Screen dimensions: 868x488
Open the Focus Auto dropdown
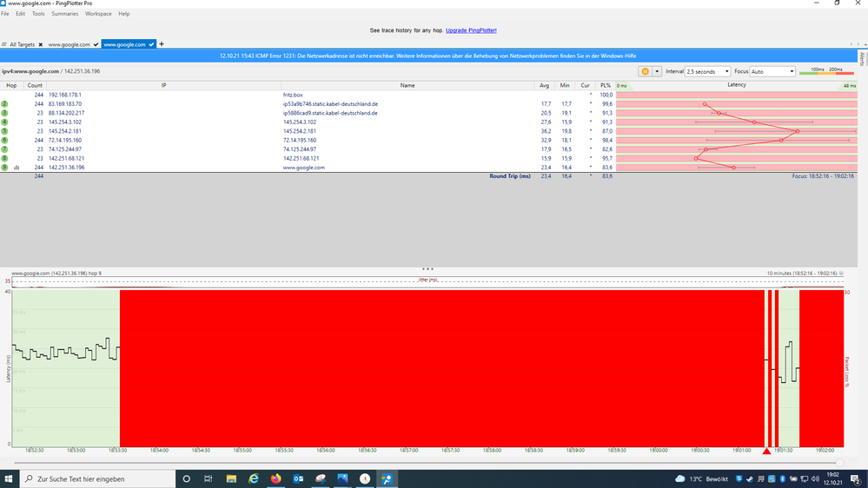(x=772, y=71)
